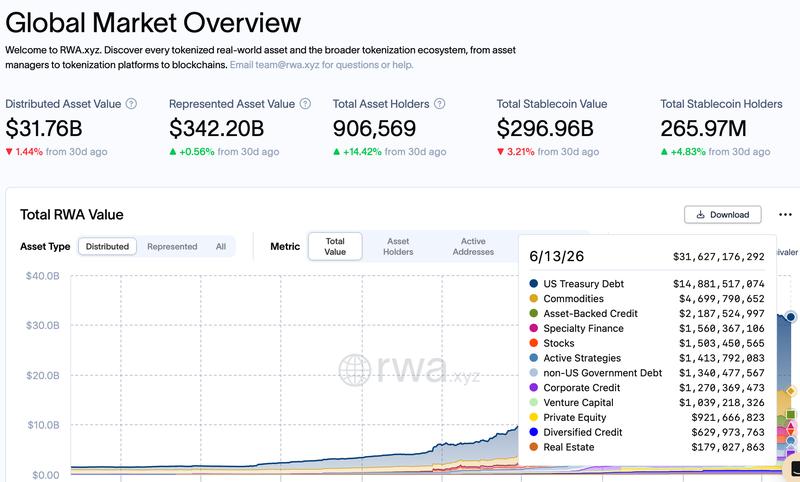Click the Asset-Backed Credit legend dot

[534, 313]
